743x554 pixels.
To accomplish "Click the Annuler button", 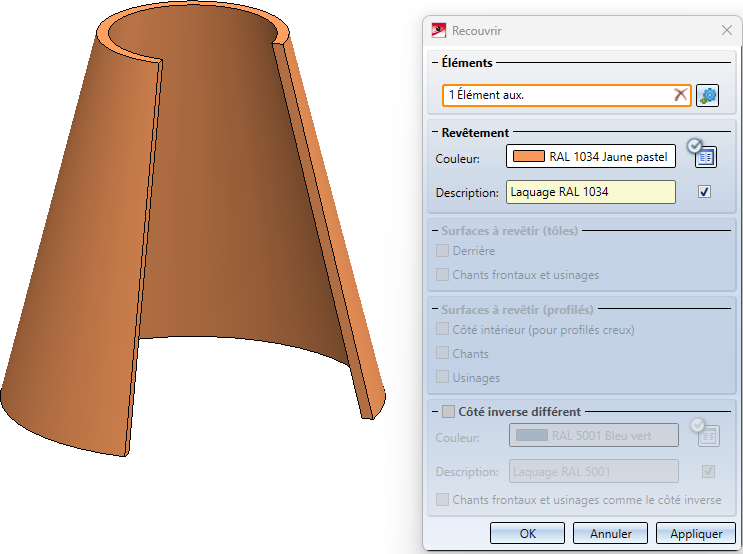I will tap(610, 534).
